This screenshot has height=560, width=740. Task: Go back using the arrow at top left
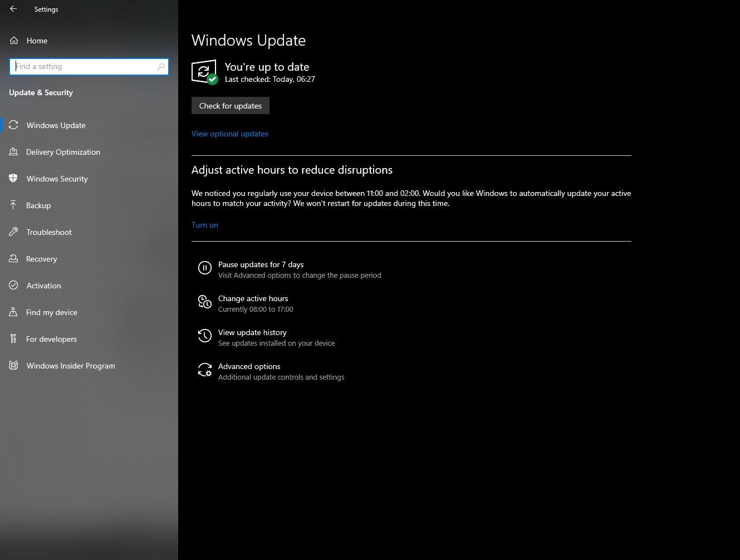point(12,9)
